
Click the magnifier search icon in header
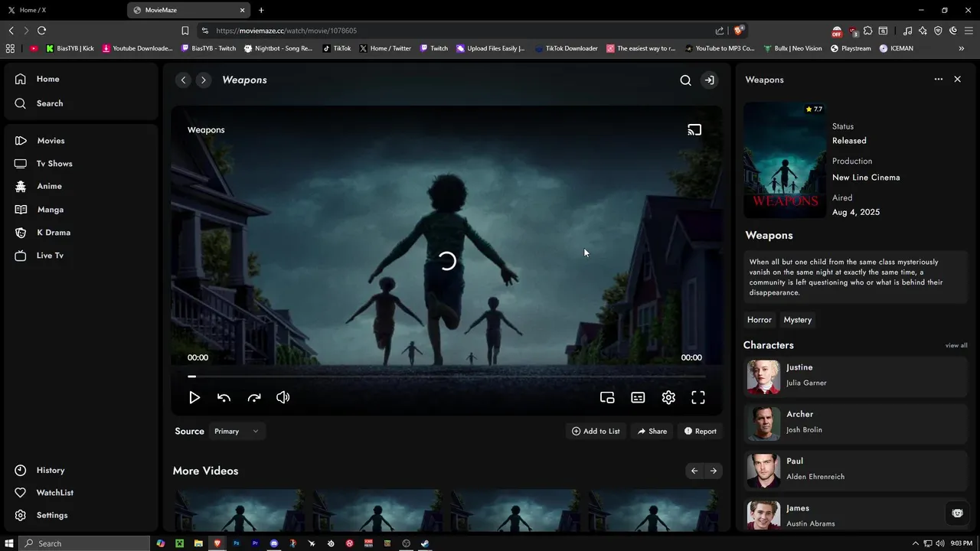click(686, 80)
